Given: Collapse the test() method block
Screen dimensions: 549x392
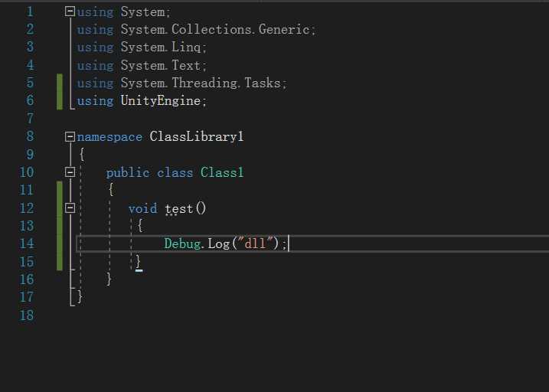Looking at the screenshot, I should pyautogui.click(x=70, y=208).
